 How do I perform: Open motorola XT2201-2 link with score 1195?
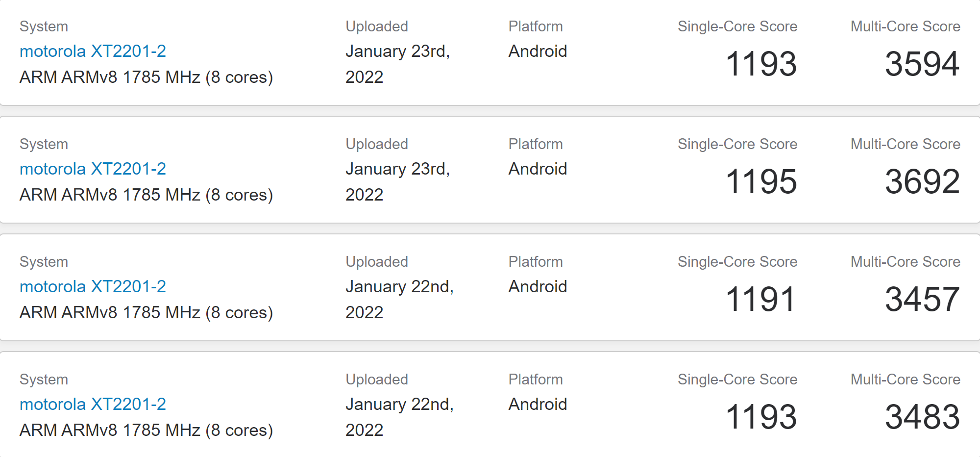(x=93, y=169)
